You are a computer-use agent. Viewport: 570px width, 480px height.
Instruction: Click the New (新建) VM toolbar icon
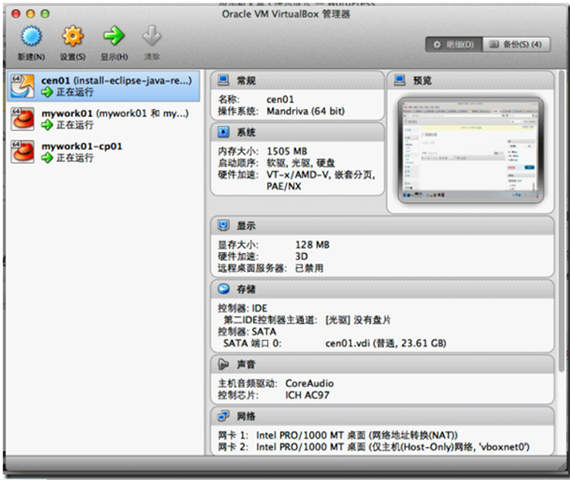point(32,36)
